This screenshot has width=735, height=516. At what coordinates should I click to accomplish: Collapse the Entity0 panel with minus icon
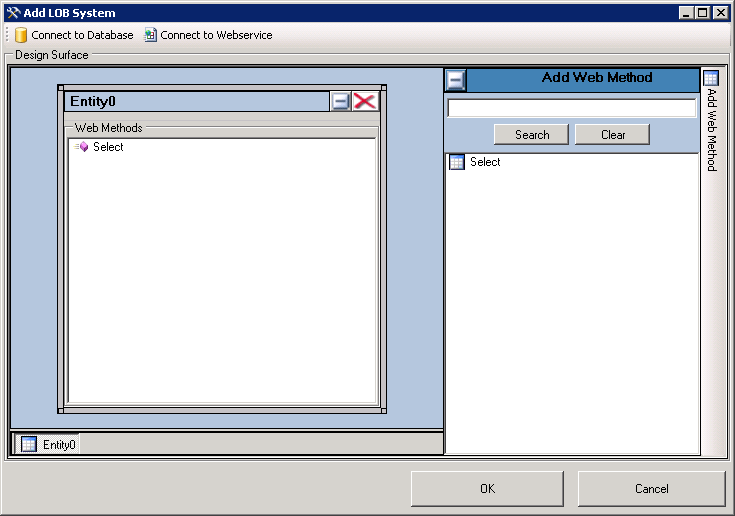coord(340,101)
